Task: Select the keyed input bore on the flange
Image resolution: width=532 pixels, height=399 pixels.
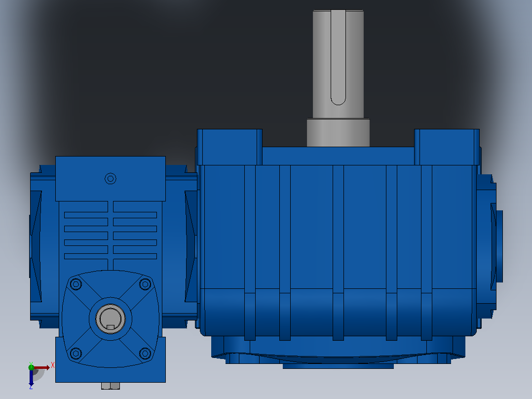Action: 111,319
